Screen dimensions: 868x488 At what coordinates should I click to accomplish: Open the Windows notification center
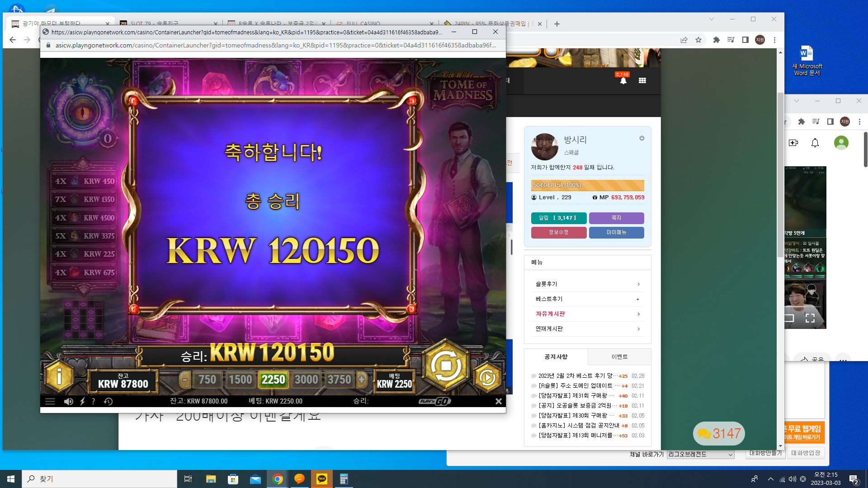[854, 479]
